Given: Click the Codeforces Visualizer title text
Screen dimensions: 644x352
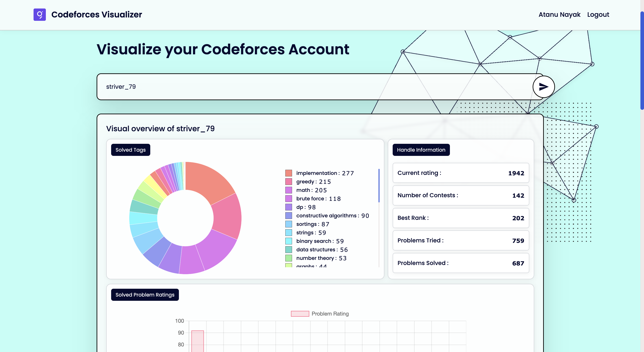Looking at the screenshot, I should pos(97,15).
